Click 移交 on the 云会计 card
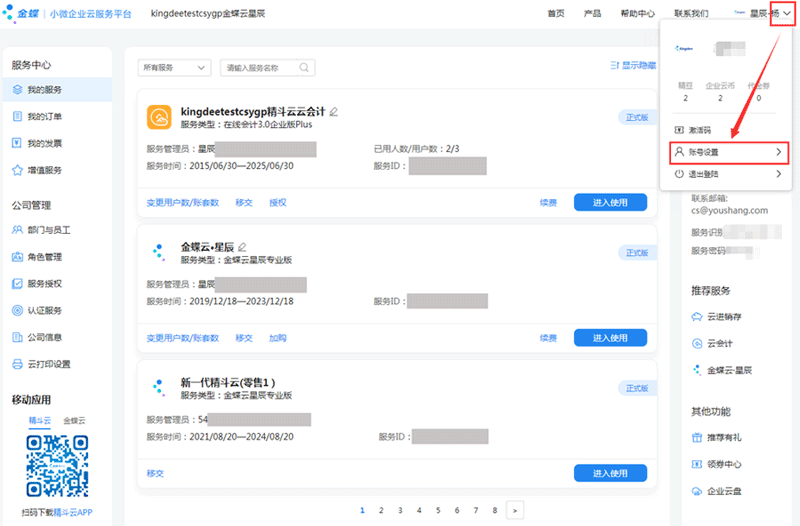 coord(244,203)
